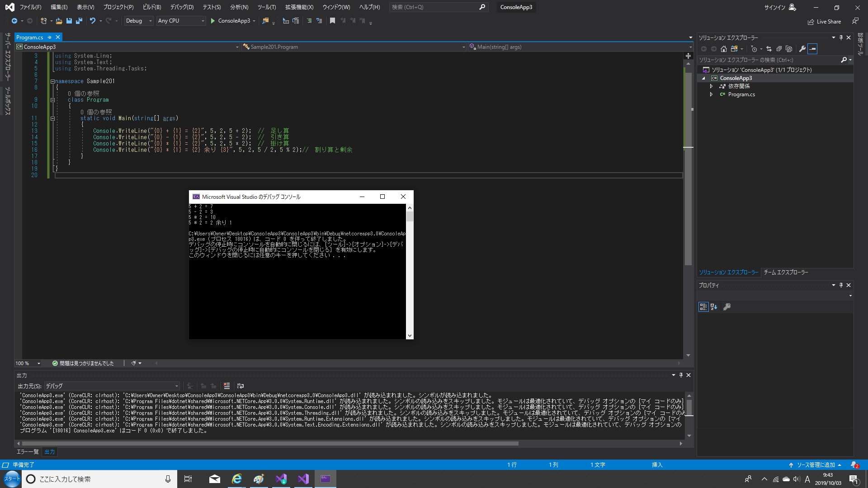Click the Save All icon
Screen dimensions: 868x488
[x=79, y=21]
